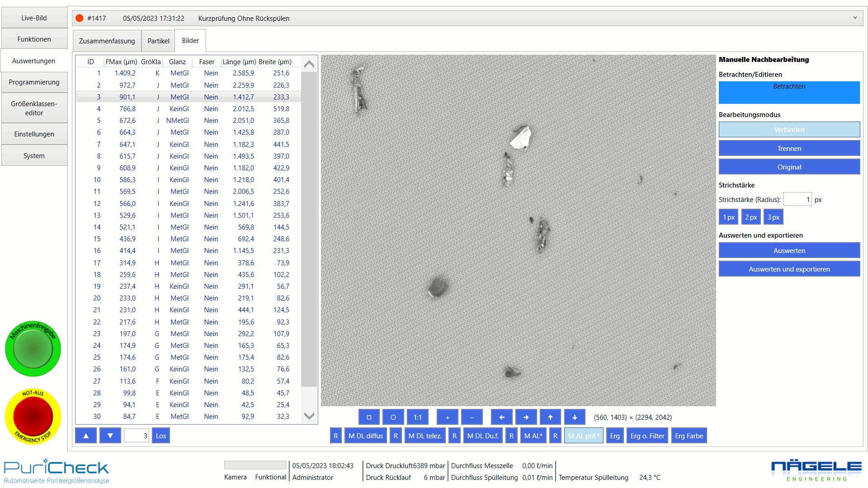Click the square view icon button
This screenshot has height=488, width=868.
click(x=369, y=417)
